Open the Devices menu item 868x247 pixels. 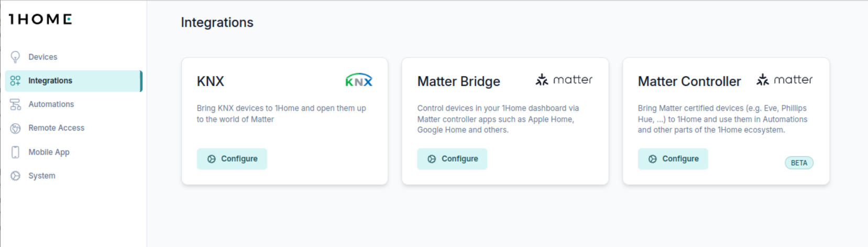click(x=43, y=57)
